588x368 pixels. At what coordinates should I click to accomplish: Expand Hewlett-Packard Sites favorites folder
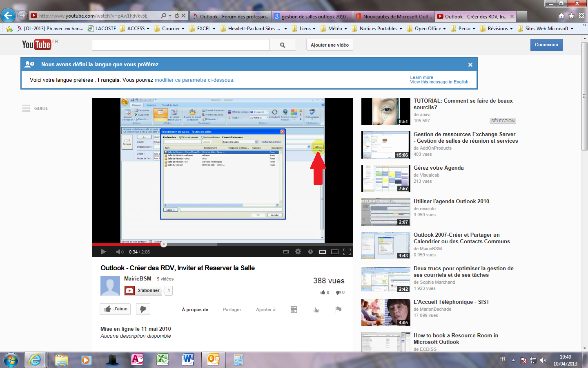coord(253,29)
